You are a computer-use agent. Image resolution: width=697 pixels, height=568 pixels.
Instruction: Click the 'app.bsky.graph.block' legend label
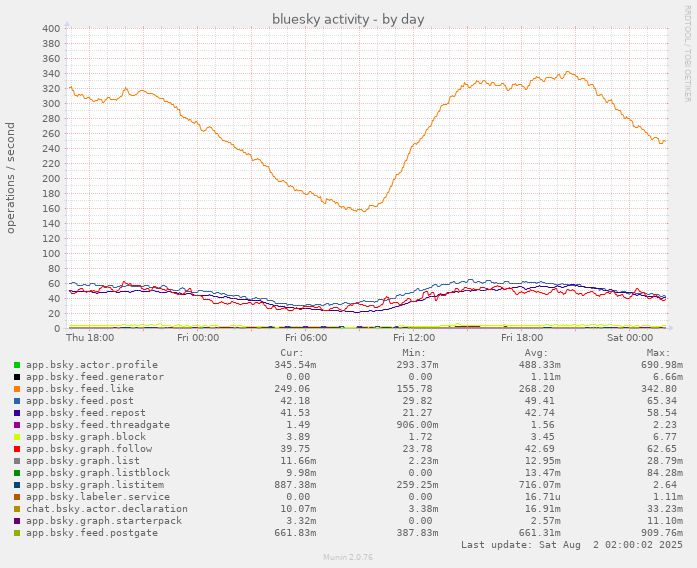pos(86,437)
